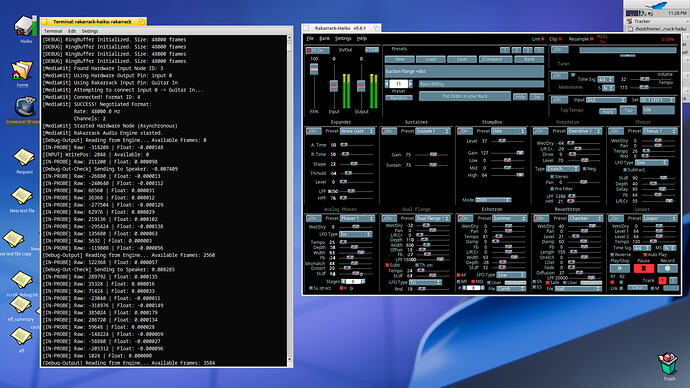Toggle the Looper Auto Play checkbox
This screenshot has width=690, height=388.
coord(645,254)
